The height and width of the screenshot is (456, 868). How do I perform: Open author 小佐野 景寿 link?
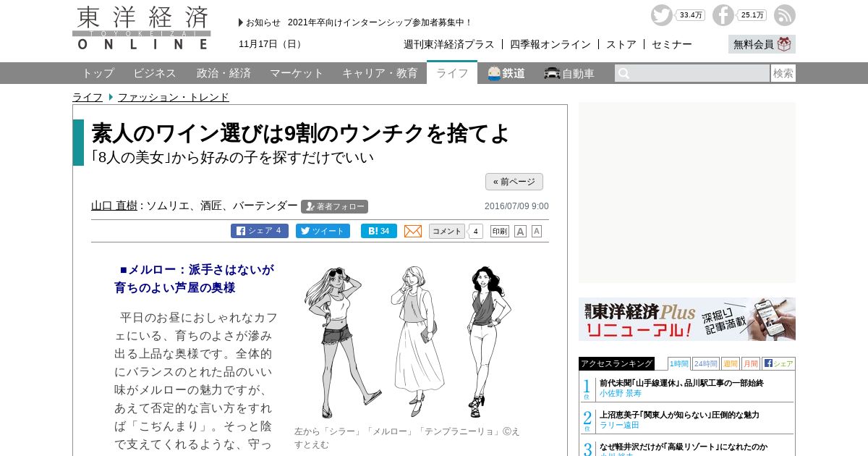coord(621,393)
